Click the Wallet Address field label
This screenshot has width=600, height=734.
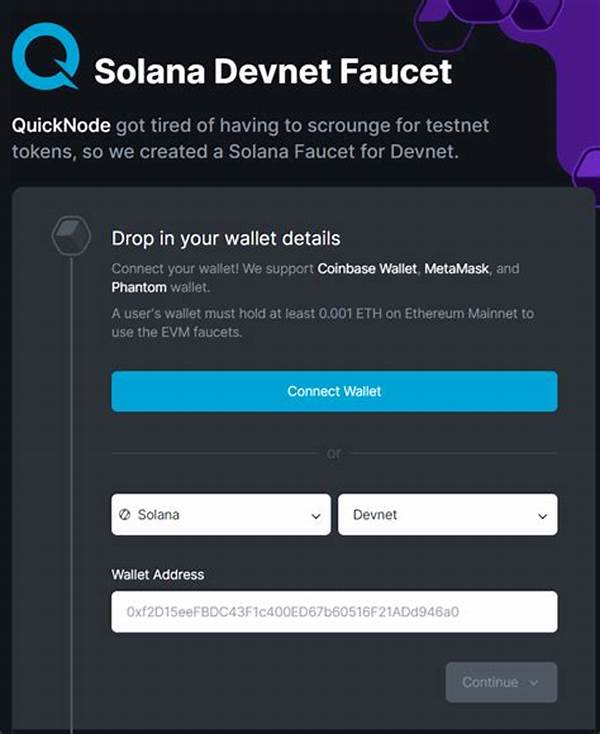point(158,574)
